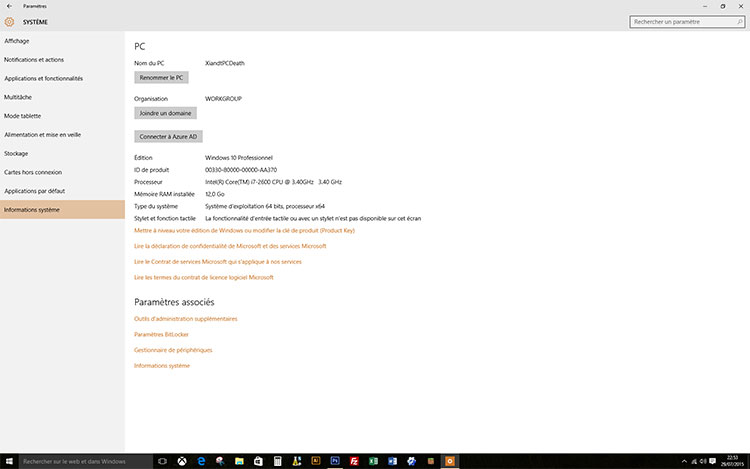Click product ID 00330-80000-00000-AA370
This screenshot has width=750, height=469.
[241, 170]
